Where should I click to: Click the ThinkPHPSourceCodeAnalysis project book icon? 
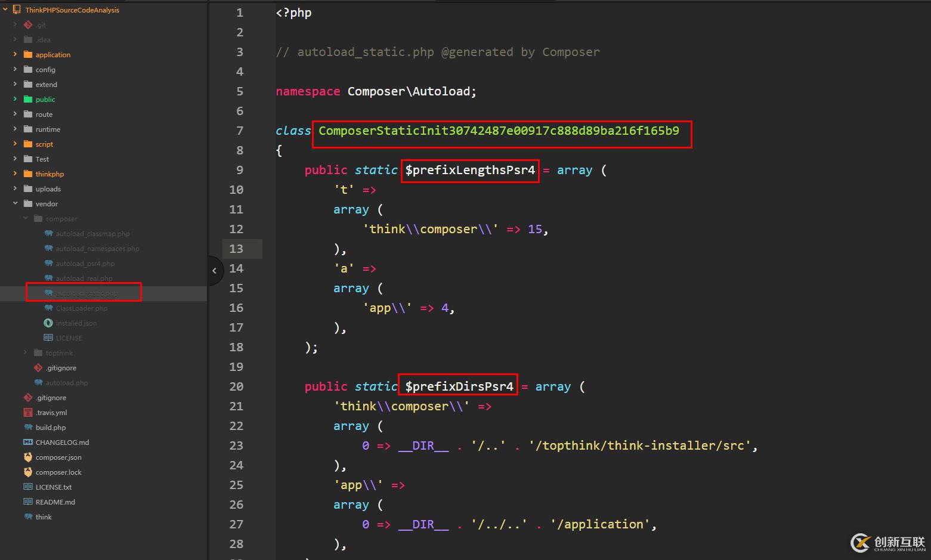tap(17, 10)
